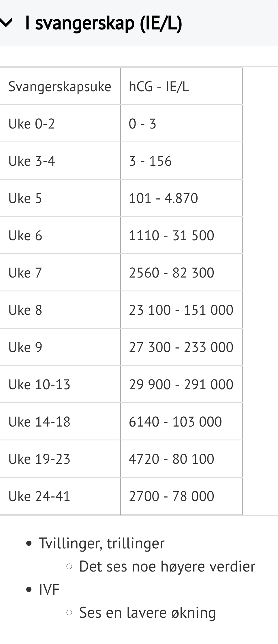Collapse the I svangerskap section chevron
Viewport: 278px width, 644px height.
click(6, 23)
